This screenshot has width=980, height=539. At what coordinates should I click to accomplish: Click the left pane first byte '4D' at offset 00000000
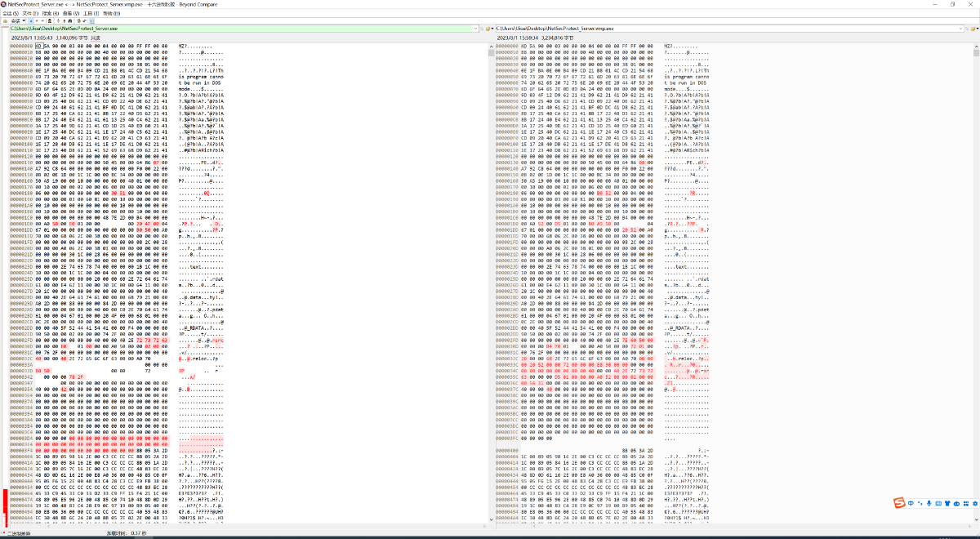39,46
